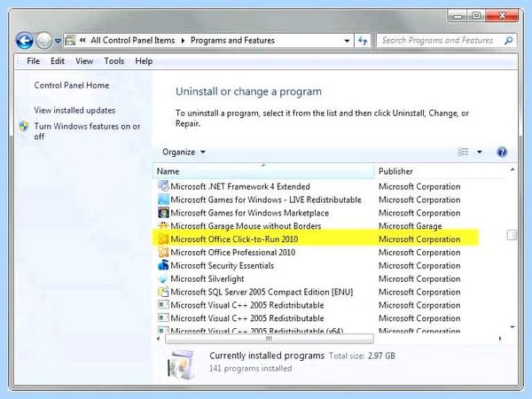This screenshot has width=532, height=399.
Task: Click Microsoft Office Professional 2010 name
Action: coord(232,253)
